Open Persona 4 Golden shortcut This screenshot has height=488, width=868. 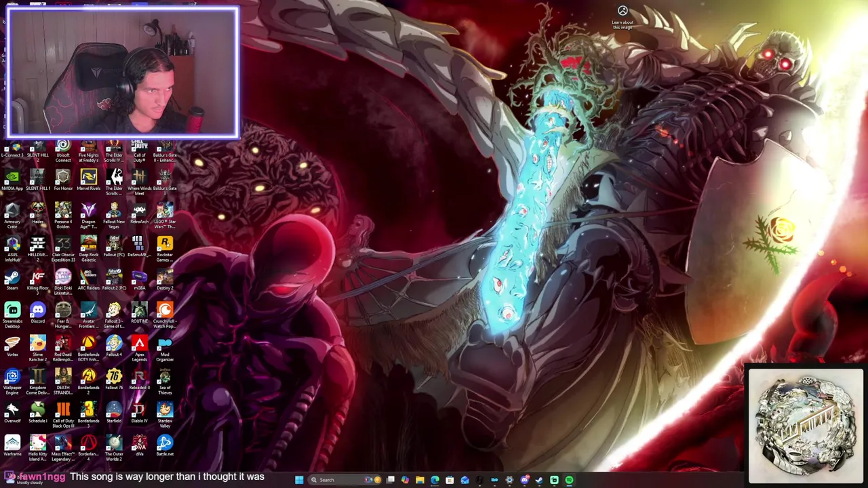click(x=63, y=216)
